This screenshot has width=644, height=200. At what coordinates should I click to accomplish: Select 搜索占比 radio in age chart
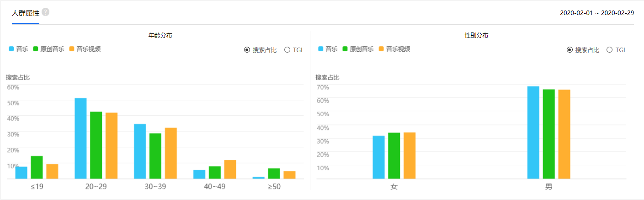click(247, 50)
